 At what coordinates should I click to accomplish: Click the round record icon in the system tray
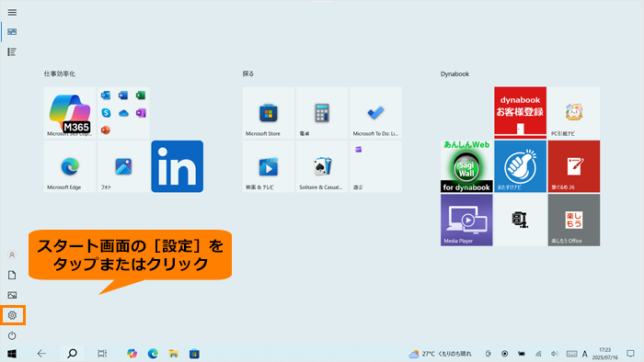point(505,354)
